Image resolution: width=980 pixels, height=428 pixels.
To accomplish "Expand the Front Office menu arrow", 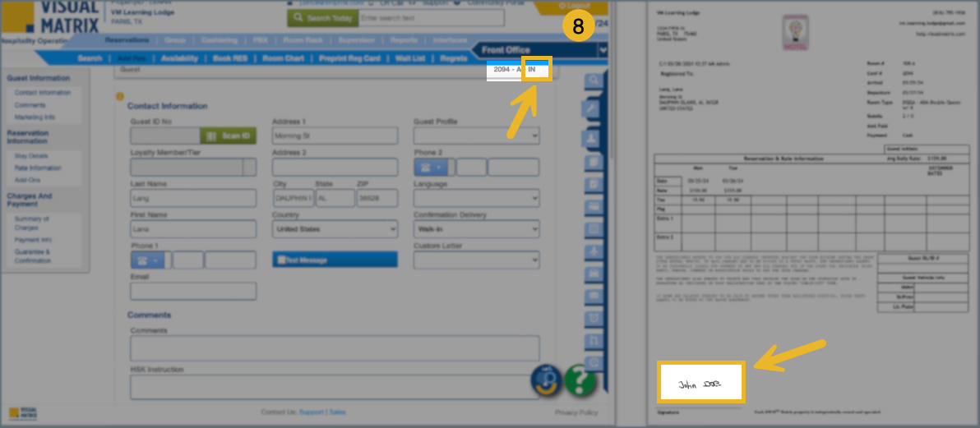I will point(603,50).
